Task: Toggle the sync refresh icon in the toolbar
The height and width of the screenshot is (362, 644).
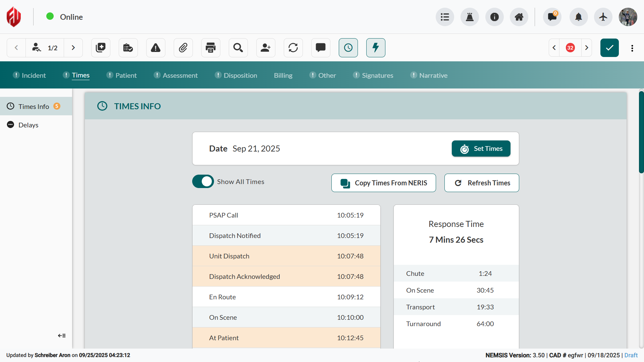Action: [293, 48]
